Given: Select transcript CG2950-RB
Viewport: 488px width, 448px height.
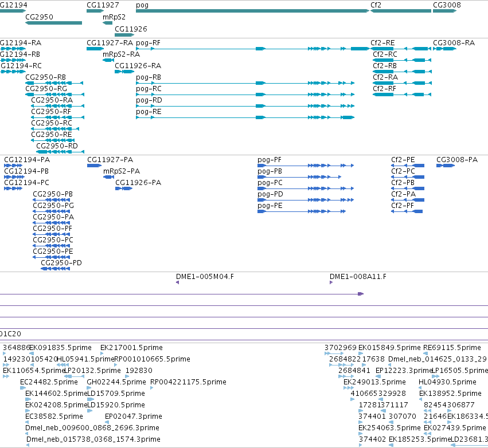Looking at the screenshot, I should (x=54, y=83).
